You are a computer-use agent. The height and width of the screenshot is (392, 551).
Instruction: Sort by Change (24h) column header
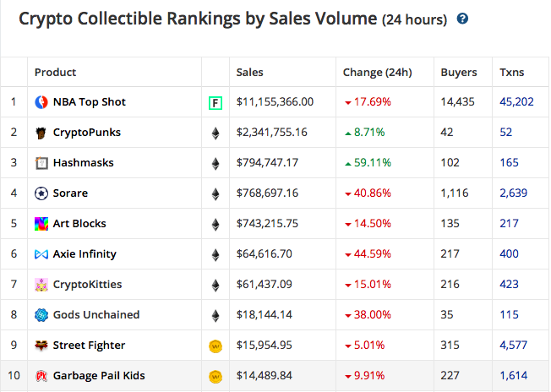(377, 73)
